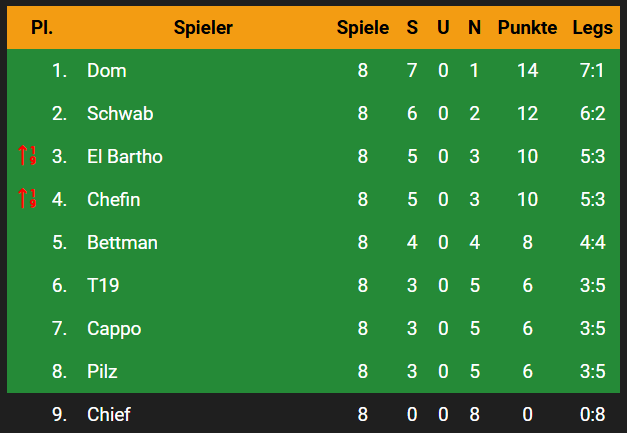
Task: Click the red sort icon beside Chefin
Action: [27, 198]
